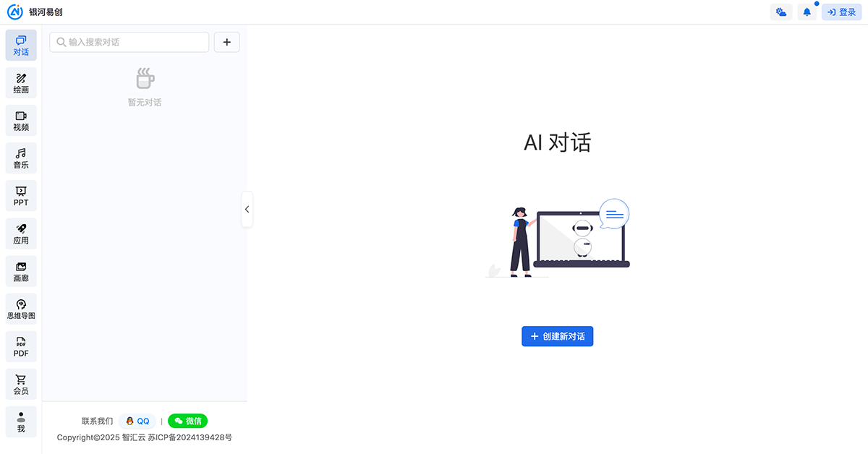The height and width of the screenshot is (454, 868).
Task: Open the PDF tool in the sidebar
Action: [x=21, y=346]
